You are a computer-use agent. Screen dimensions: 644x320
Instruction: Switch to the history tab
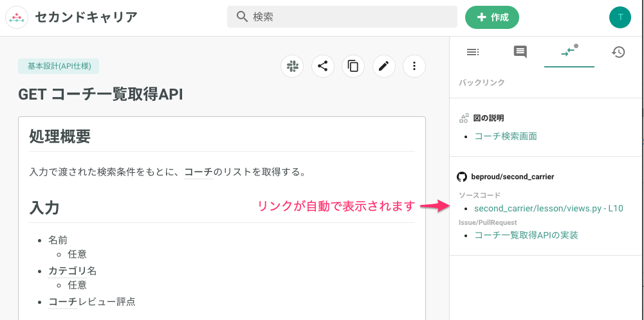pyautogui.click(x=618, y=52)
